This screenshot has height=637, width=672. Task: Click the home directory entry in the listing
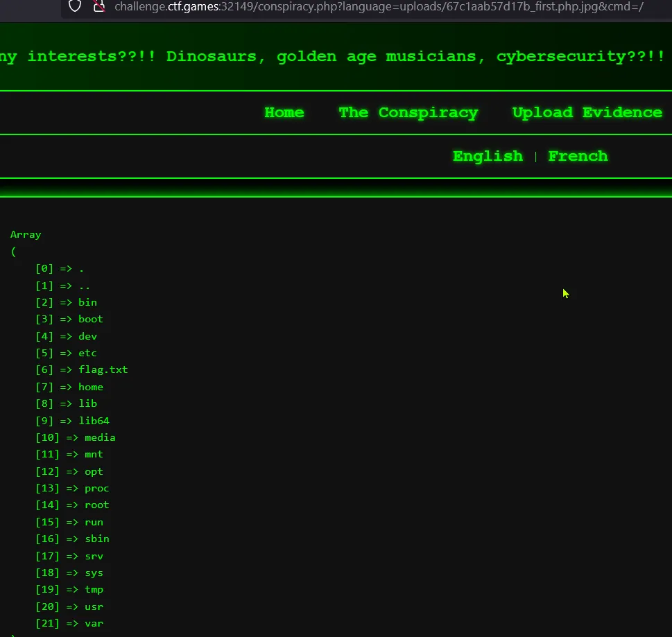[90, 387]
